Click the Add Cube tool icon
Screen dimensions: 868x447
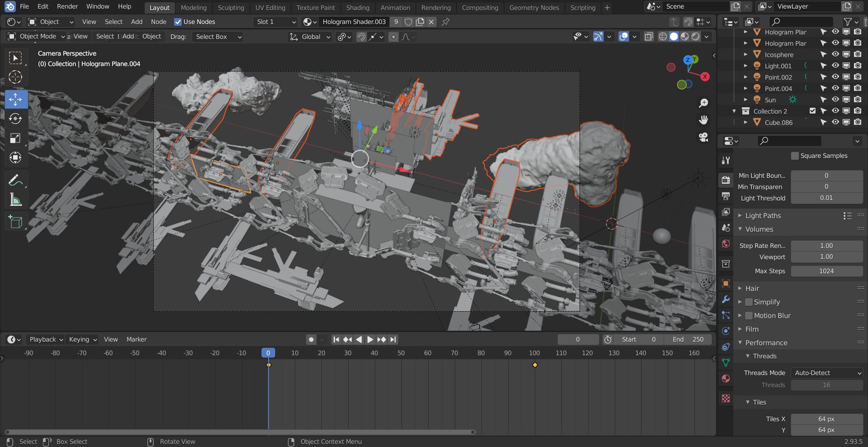(x=15, y=222)
